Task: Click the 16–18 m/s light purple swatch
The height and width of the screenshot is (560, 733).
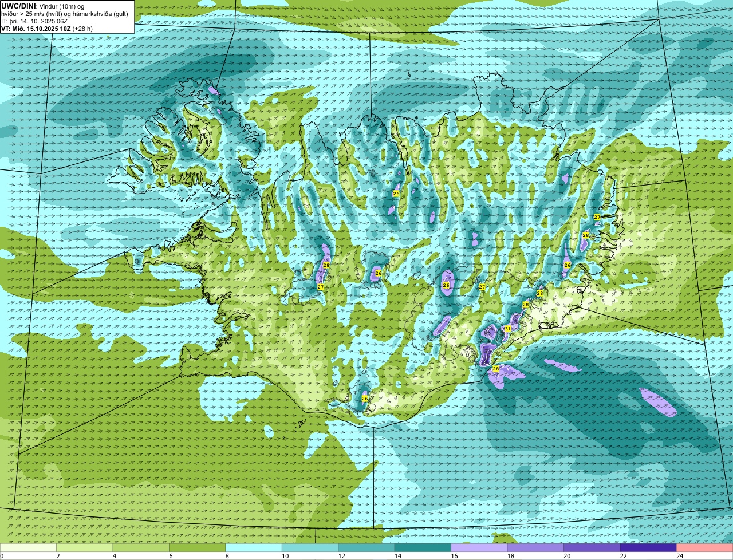Action: [x=479, y=548]
